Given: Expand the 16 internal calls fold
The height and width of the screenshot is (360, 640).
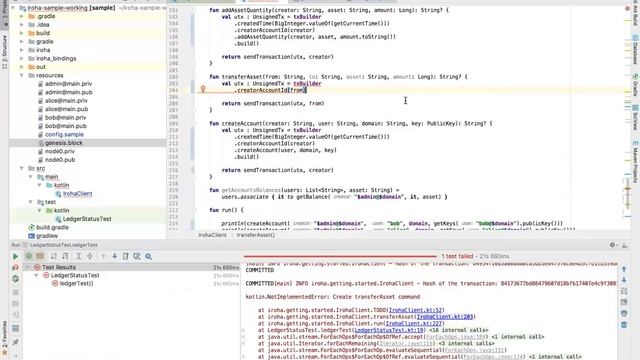Looking at the screenshot, I should (x=457, y=330).
